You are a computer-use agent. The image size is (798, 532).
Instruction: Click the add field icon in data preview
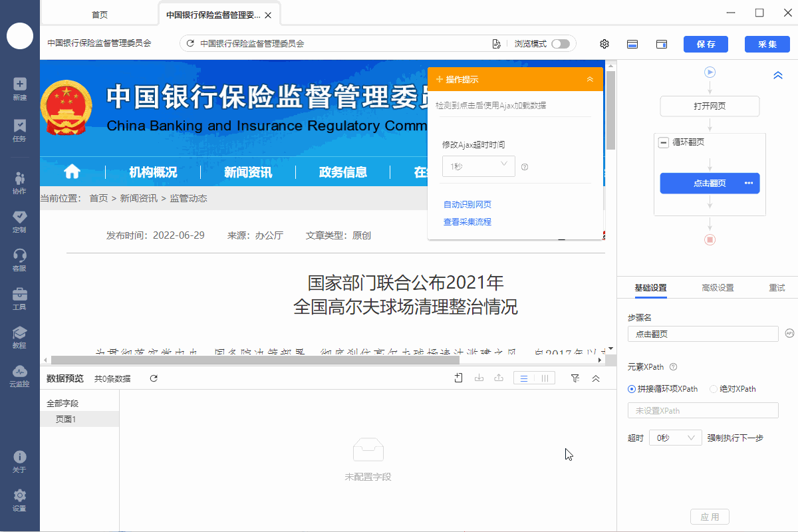pos(459,378)
